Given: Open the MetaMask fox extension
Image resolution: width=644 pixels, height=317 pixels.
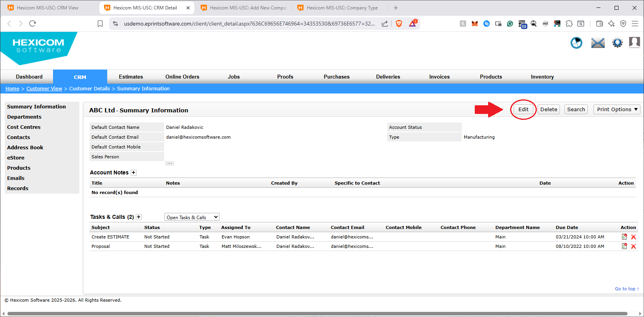Looking at the screenshot, I should coord(475,24).
